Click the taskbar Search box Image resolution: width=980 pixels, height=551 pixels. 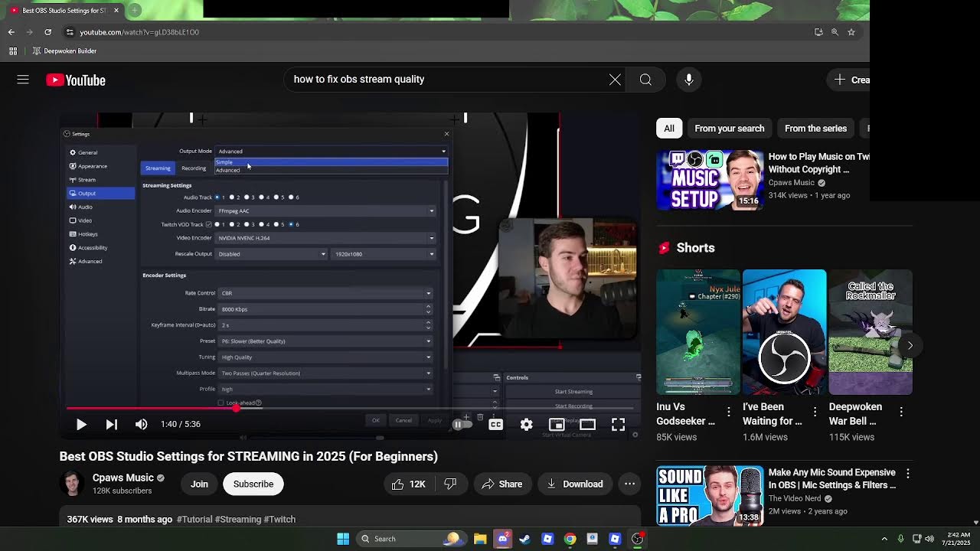(410, 539)
